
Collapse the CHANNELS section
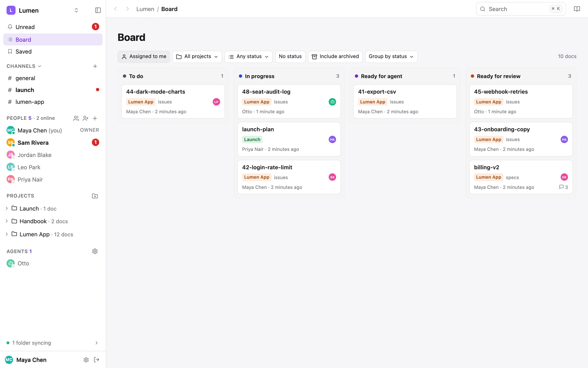[24, 66]
